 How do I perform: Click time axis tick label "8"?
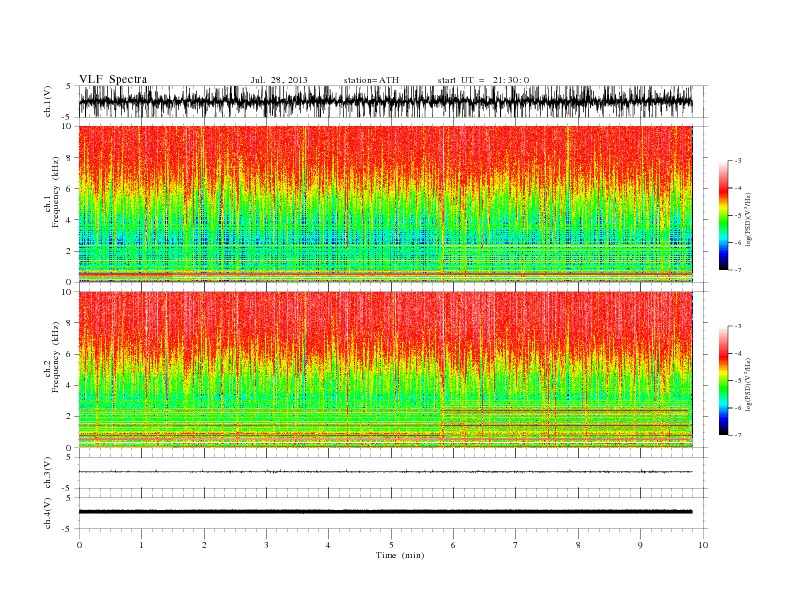(x=578, y=545)
